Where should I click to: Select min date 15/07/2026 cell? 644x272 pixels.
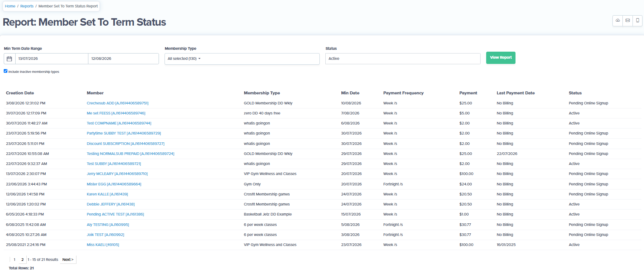(351, 214)
